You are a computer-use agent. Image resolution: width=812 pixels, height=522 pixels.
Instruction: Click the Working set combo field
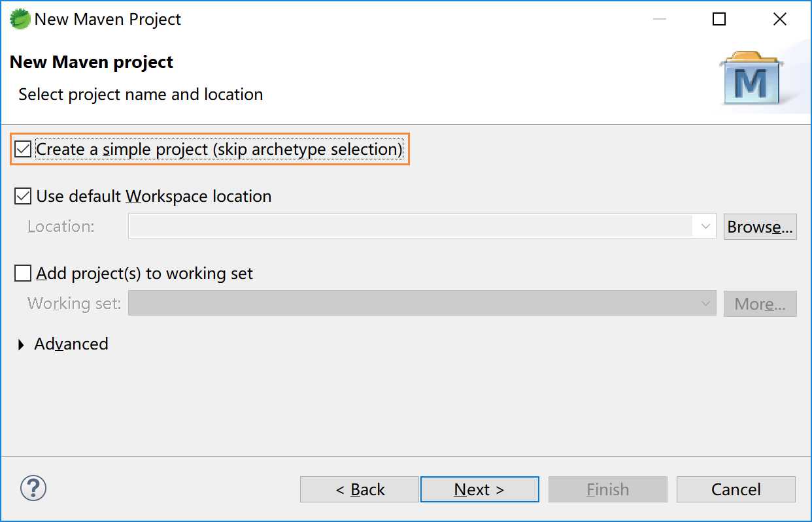tap(422, 304)
